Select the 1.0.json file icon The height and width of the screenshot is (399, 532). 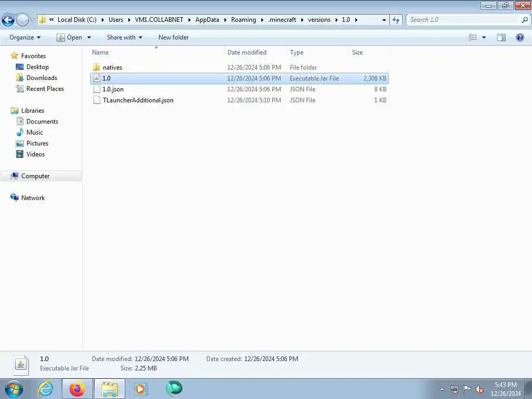(97, 89)
